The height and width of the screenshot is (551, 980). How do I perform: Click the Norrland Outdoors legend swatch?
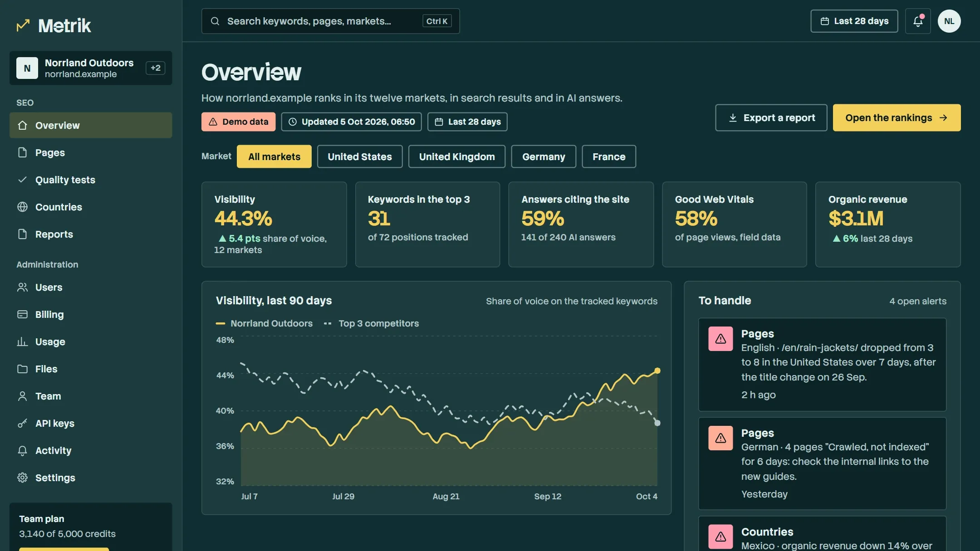[220, 323]
